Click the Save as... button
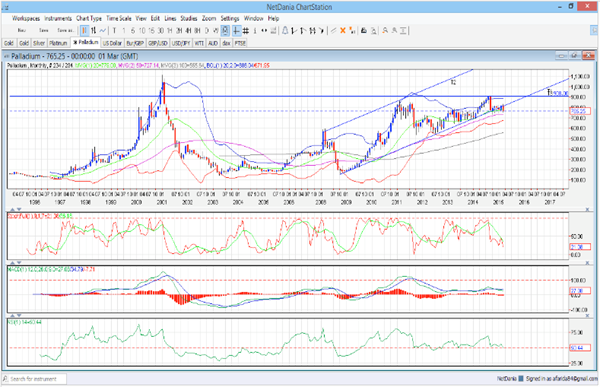Image resolution: width=600 pixels, height=387 pixels. pos(65,31)
